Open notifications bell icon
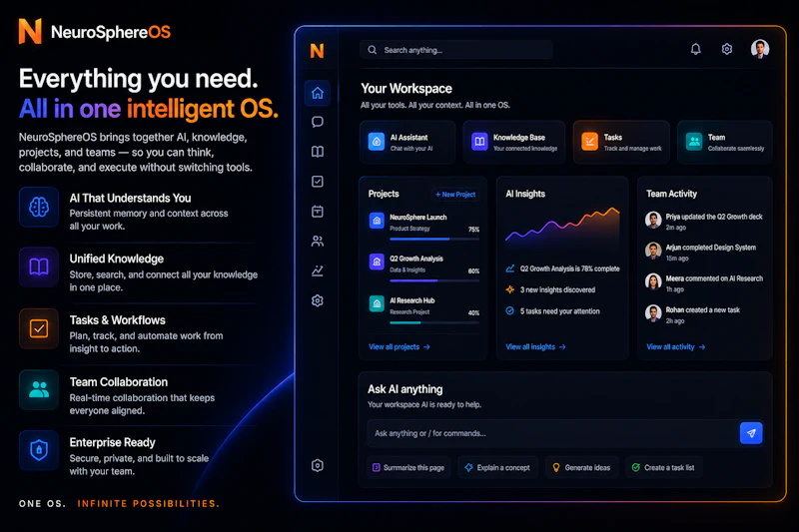Viewport: 799px width, 532px height. coord(695,49)
